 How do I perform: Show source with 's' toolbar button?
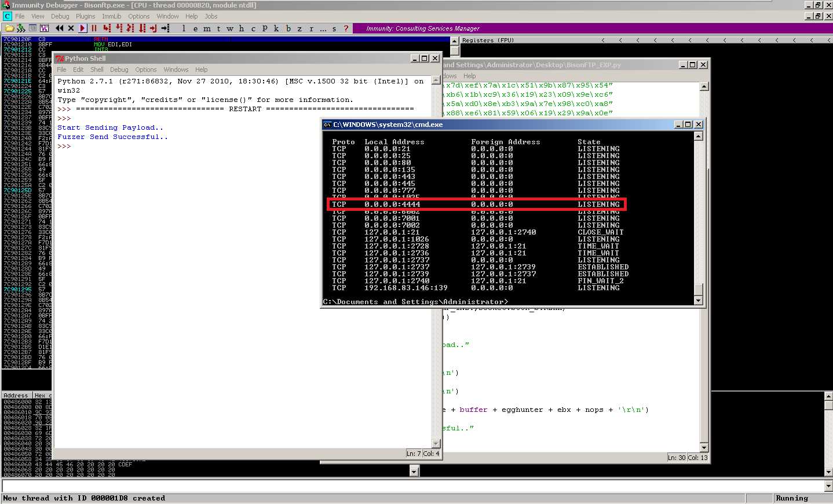tap(334, 28)
